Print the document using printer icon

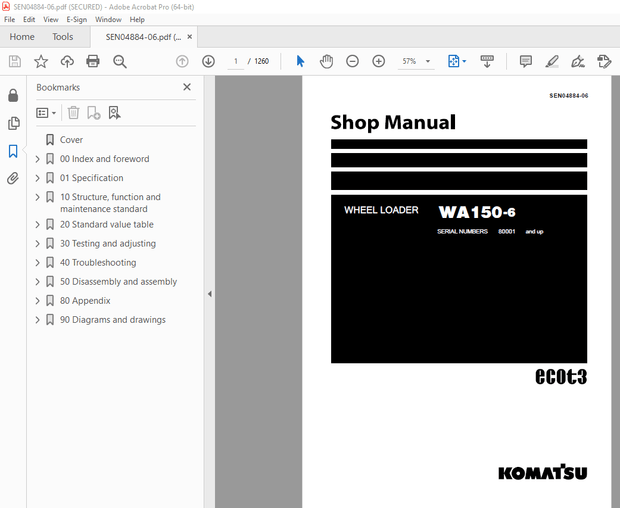93,61
